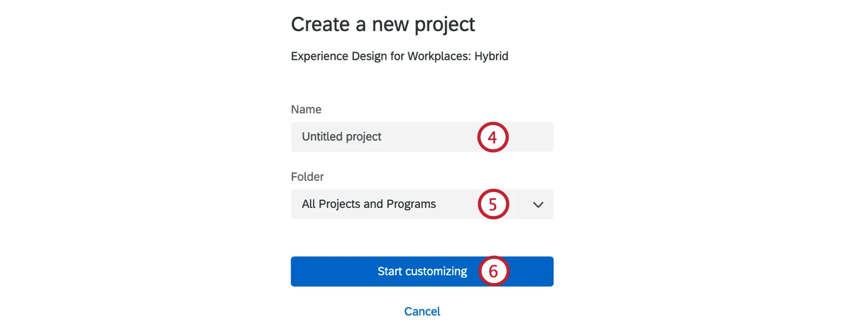Click the Name field label
The image size is (868, 332).
click(306, 109)
